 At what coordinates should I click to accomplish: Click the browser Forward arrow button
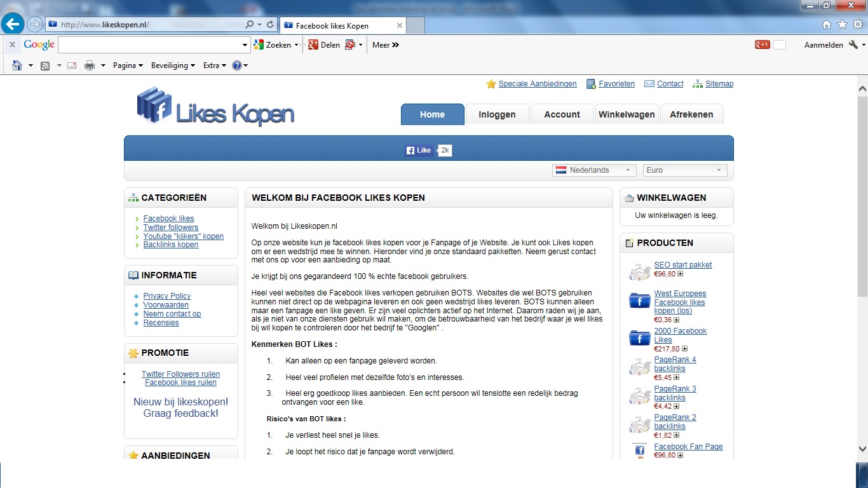35,25
